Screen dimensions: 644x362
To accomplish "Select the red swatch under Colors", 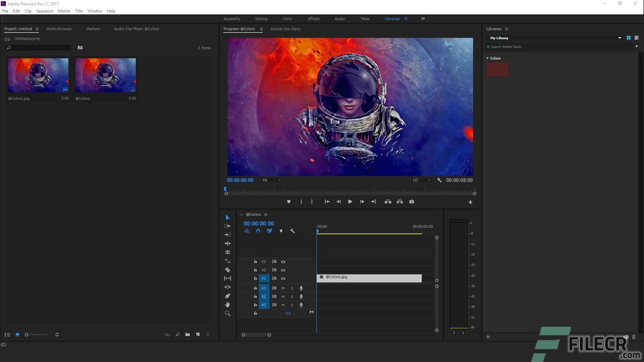I will click(497, 70).
